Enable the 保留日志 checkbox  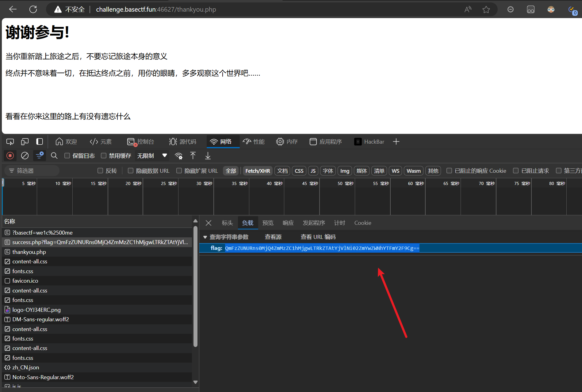(67, 156)
